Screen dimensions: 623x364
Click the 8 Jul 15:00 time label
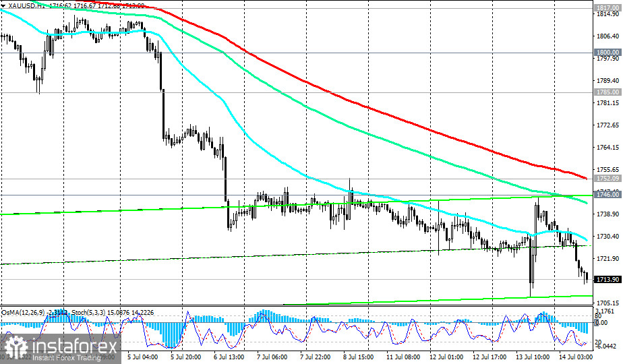tap(359, 357)
